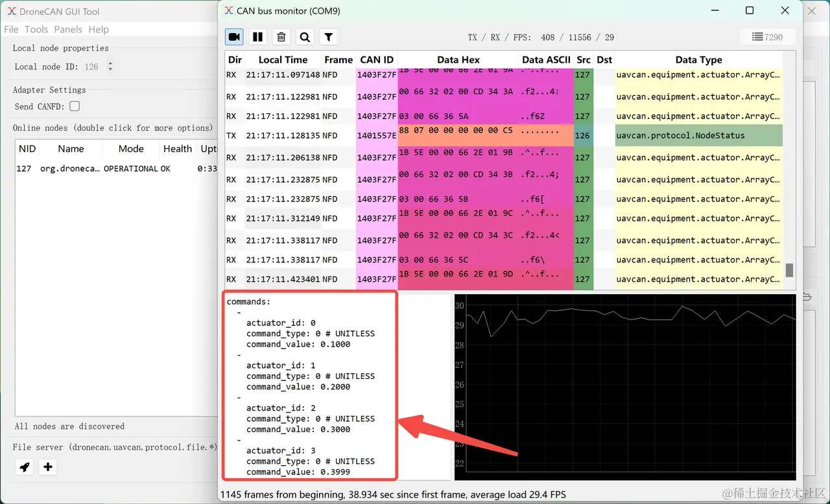830x504 pixels.
Task: Click the Health header in nodes table
Action: pyautogui.click(x=177, y=148)
